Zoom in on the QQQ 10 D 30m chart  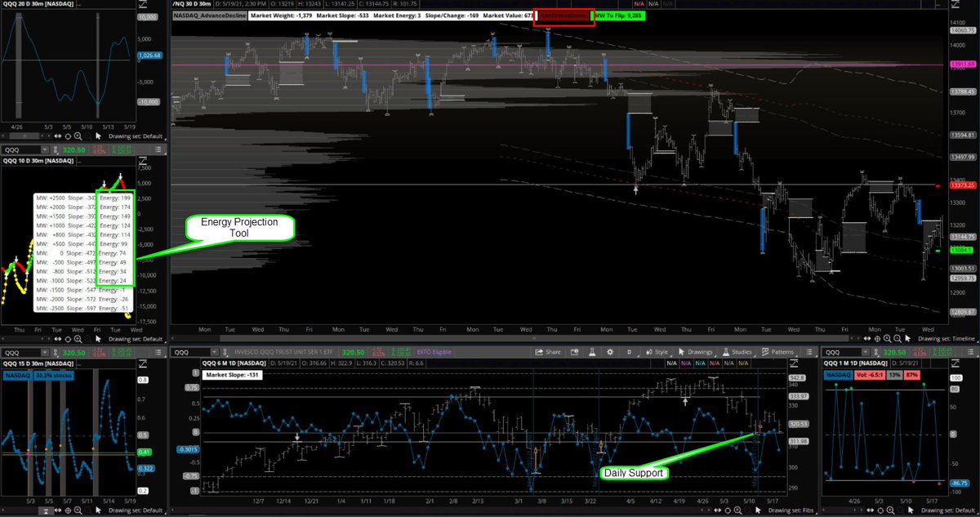pyautogui.click(x=78, y=339)
